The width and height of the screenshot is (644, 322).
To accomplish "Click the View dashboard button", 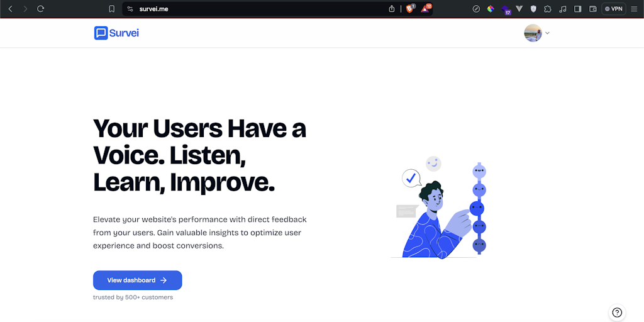I will [138, 280].
